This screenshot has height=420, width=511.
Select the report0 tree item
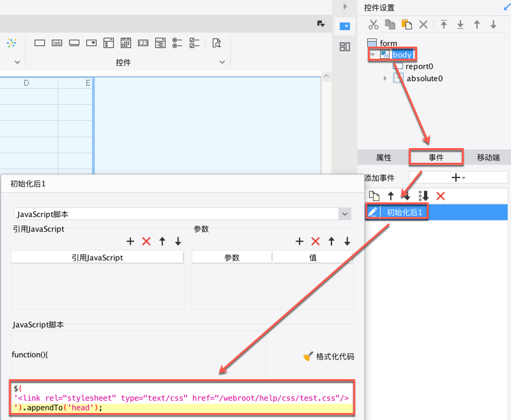419,66
